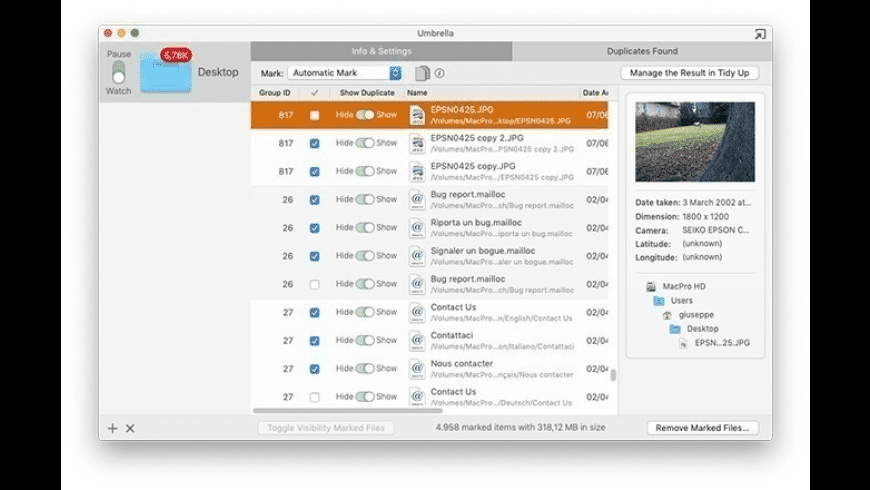Click the copy documents icon beside Mark dropdown
The image size is (870, 490).
tap(422, 73)
